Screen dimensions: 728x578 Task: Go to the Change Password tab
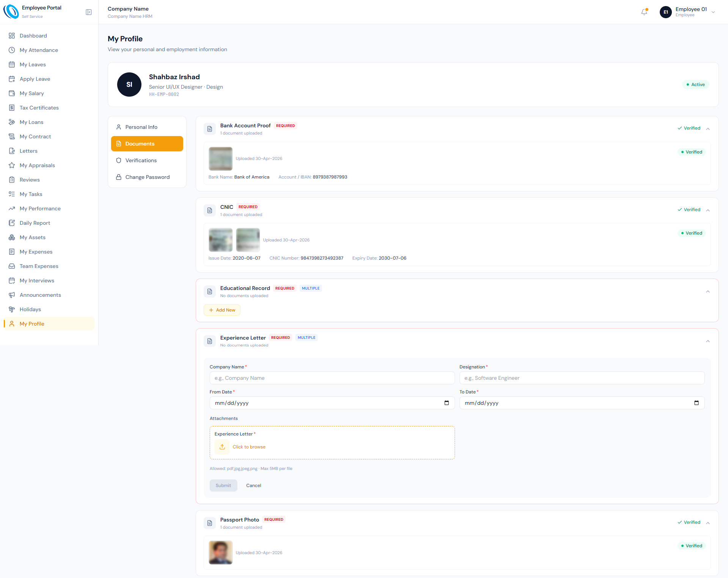(147, 177)
